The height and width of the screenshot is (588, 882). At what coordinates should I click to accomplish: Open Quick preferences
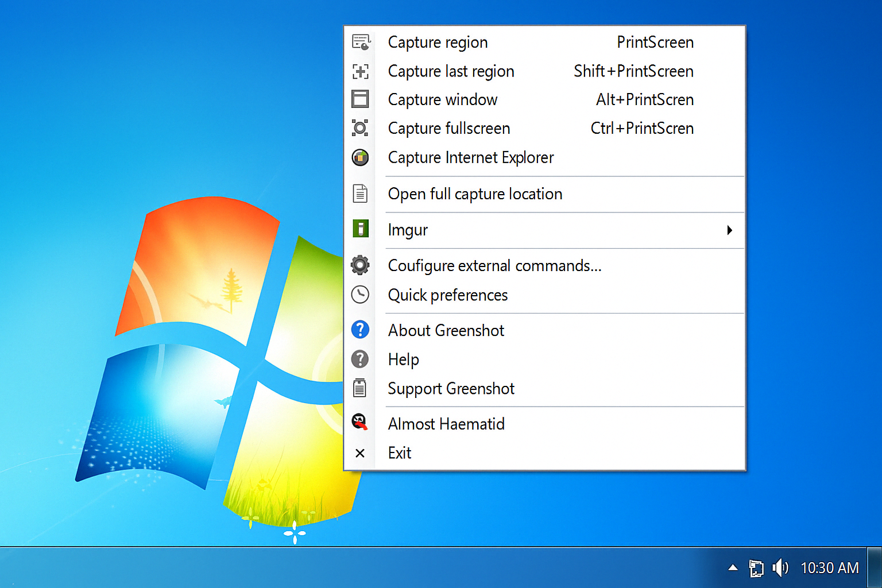tap(448, 295)
